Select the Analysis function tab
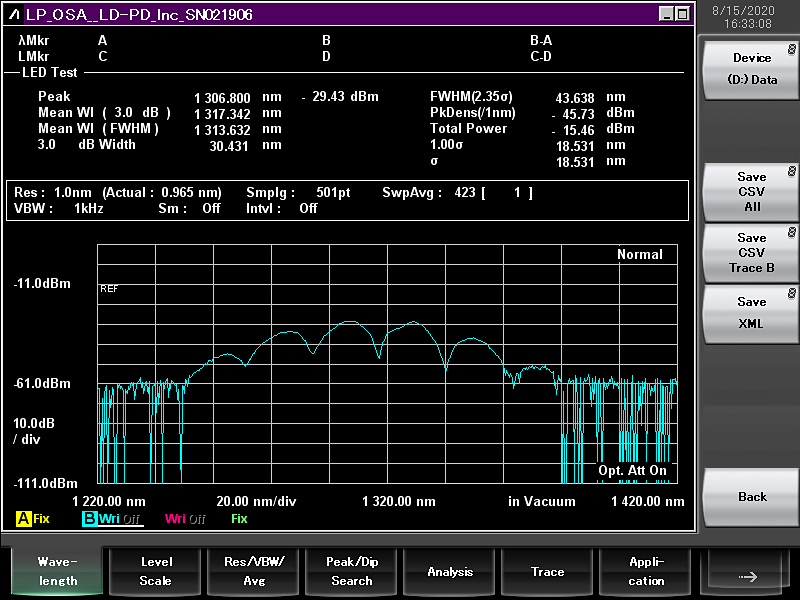 coord(450,572)
